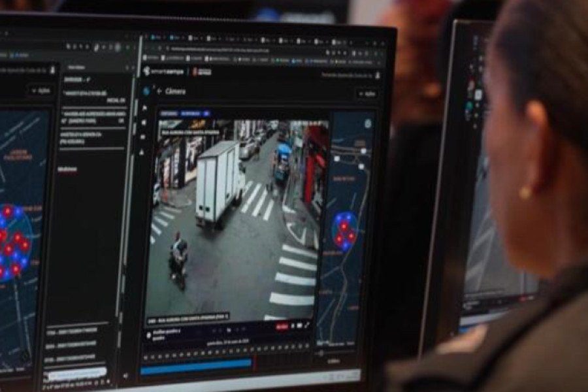
Task: Click the Jardim Paulistano label on left map
Action: click(18, 155)
